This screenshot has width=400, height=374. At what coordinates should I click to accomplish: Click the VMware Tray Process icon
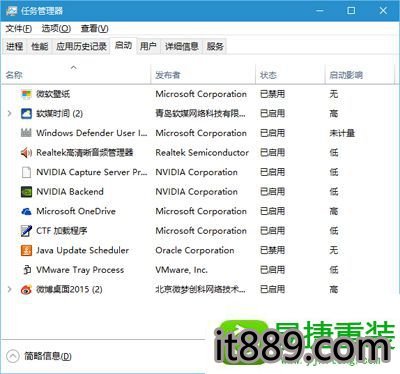click(x=27, y=270)
